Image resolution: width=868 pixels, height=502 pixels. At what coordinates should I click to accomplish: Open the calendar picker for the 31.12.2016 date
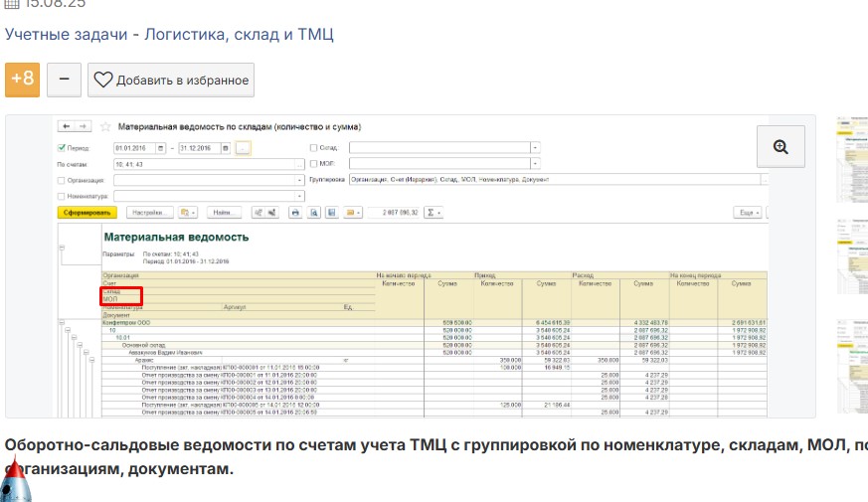(x=226, y=148)
